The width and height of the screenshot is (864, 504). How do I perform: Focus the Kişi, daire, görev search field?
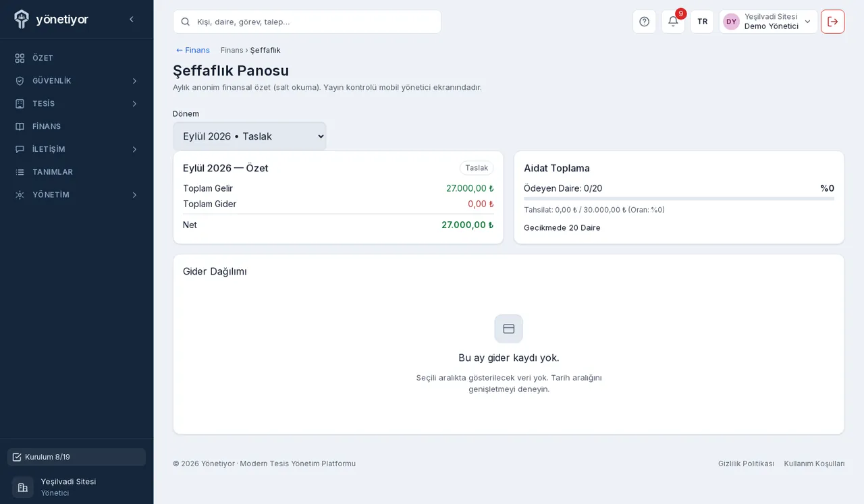307,22
